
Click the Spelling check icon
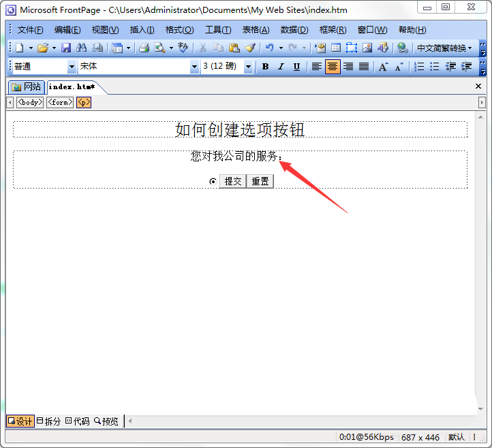tap(183, 48)
